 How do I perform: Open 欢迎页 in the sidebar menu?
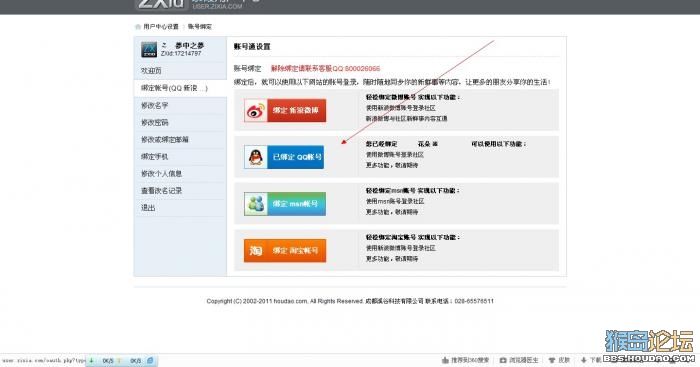pyautogui.click(x=151, y=71)
